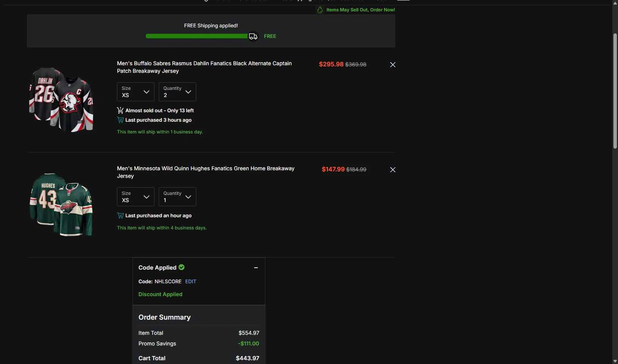Click the Cart Total amount $443.97
Screen dimensions: 618x364
248,358
